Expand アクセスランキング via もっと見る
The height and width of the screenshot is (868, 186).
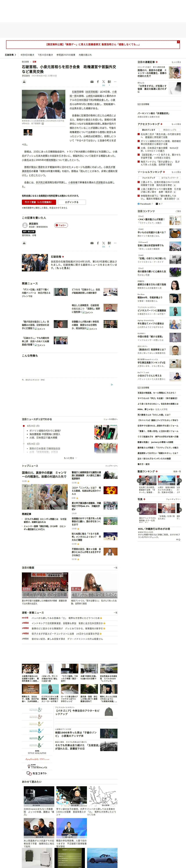pyautogui.click(x=176, y=124)
